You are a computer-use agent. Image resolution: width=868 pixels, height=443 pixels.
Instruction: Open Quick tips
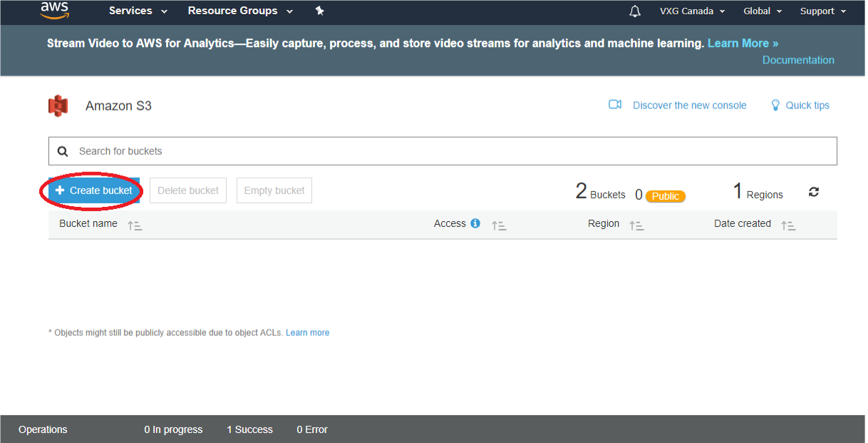[807, 105]
